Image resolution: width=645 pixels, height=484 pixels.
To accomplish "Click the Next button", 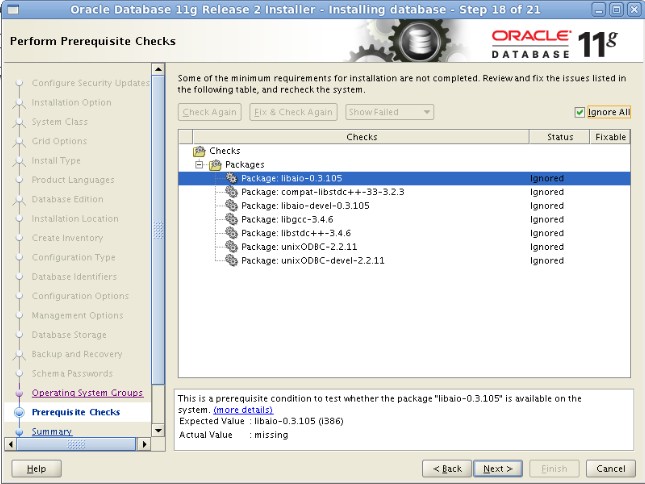I will click(x=498, y=469).
